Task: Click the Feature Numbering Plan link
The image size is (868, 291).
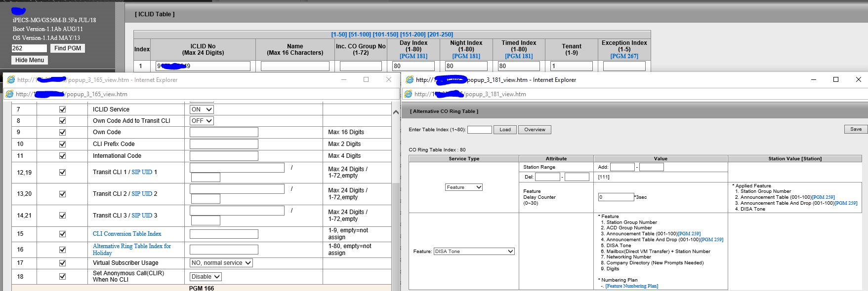Action: pyautogui.click(x=631, y=286)
